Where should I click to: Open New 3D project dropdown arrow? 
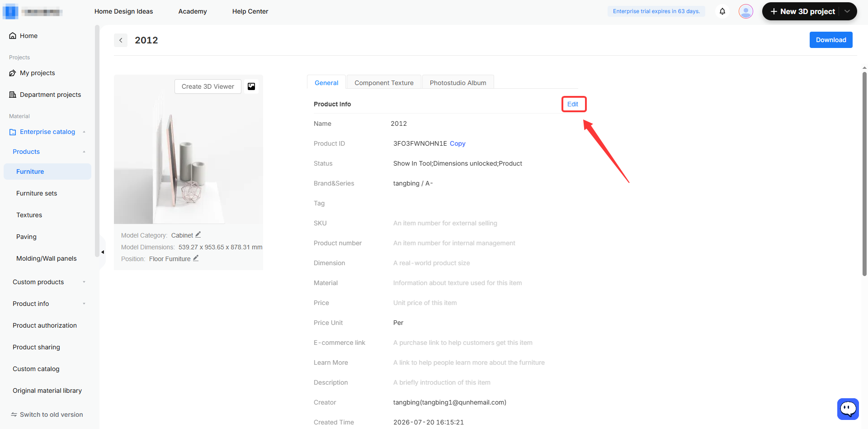[x=847, y=11]
